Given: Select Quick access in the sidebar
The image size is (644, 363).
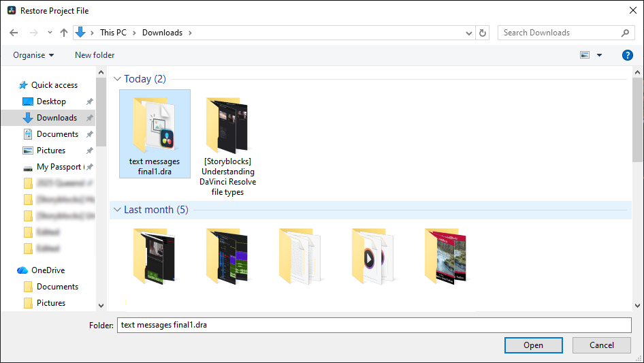Looking at the screenshot, I should pyautogui.click(x=54, y=85).
